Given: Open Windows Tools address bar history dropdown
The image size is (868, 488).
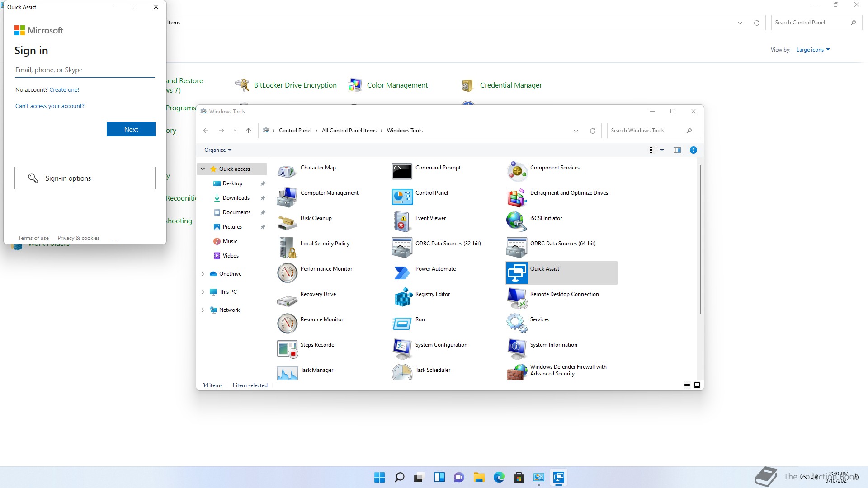Looking at the screenshot, I should [x=576, y=131].
